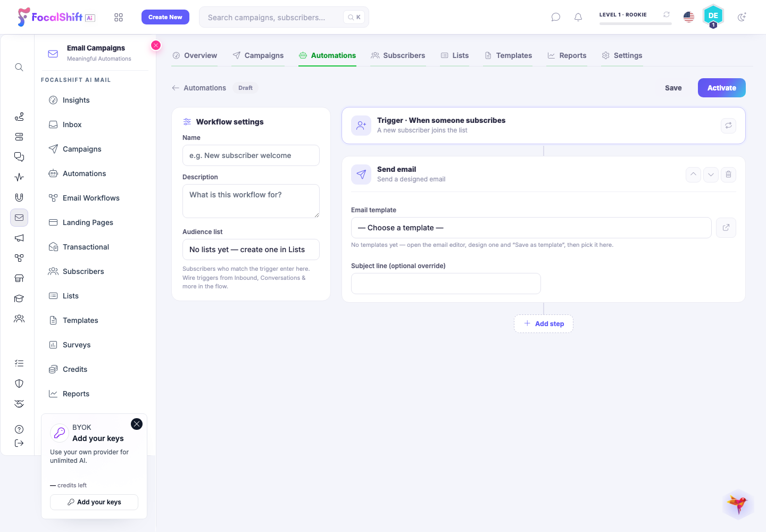The width and height of the screenshot is (766, 532).
Task: Open the team users icon in left rail
Action: click(19, 319)
